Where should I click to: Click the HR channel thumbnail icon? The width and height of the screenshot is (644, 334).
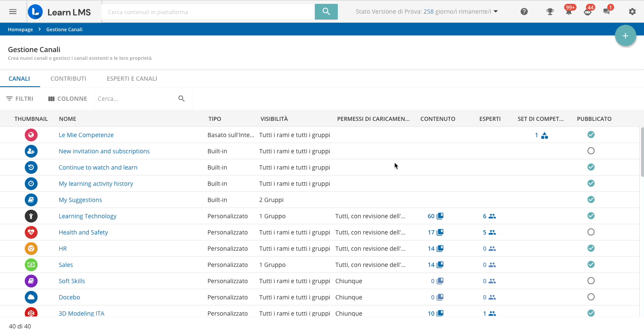coord(31,249)
